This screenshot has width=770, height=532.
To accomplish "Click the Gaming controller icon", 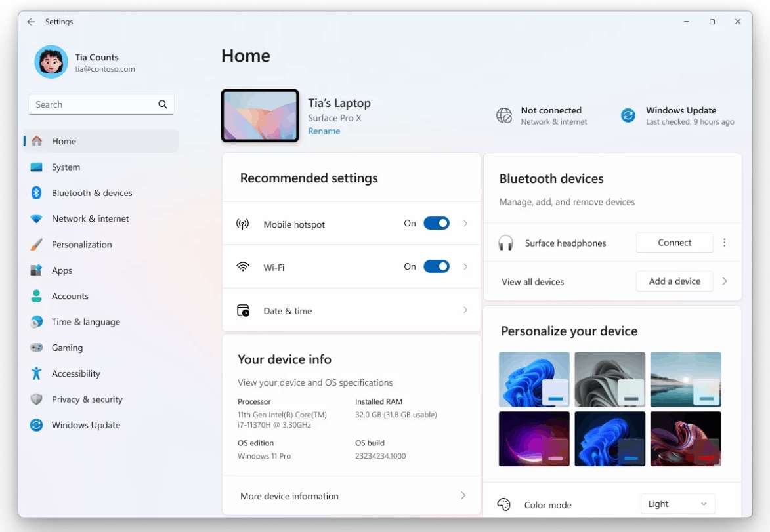I will click(37, 348).
